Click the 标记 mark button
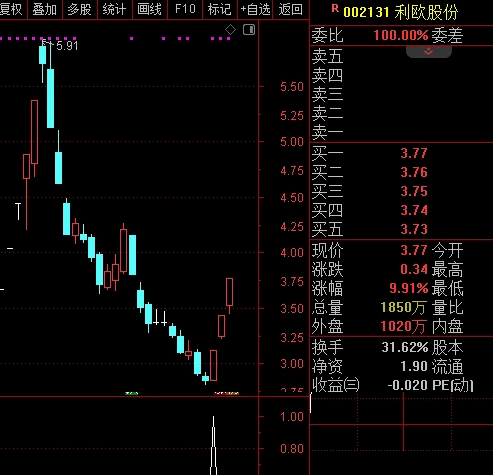The width and height of the screenshot is (493, 475). pyautogui.click(x=219, y=9)
